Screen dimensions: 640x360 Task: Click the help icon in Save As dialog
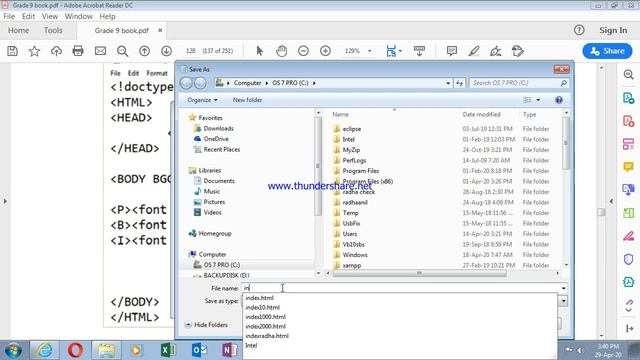[x=559, y=100]
